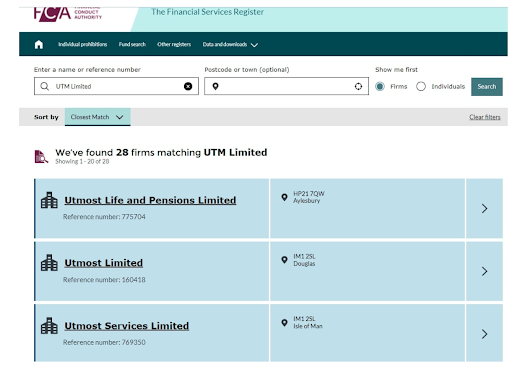Open Utmost Services Limited row arrow

pyautogui.click(x=484, y=334)
